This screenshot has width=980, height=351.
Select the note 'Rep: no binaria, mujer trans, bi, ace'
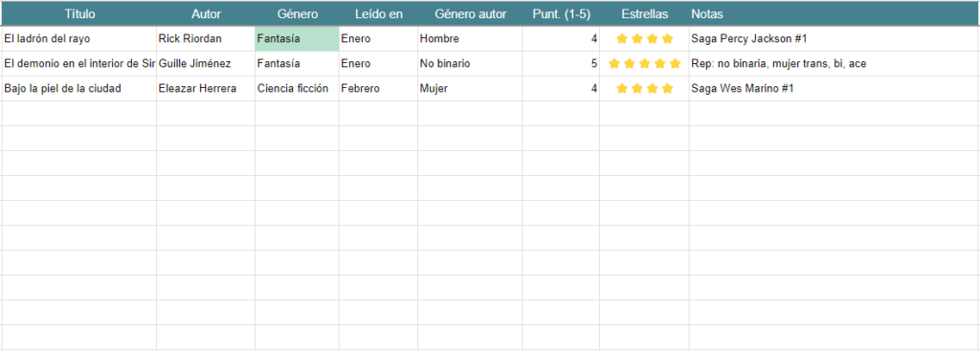coord(834,64)
